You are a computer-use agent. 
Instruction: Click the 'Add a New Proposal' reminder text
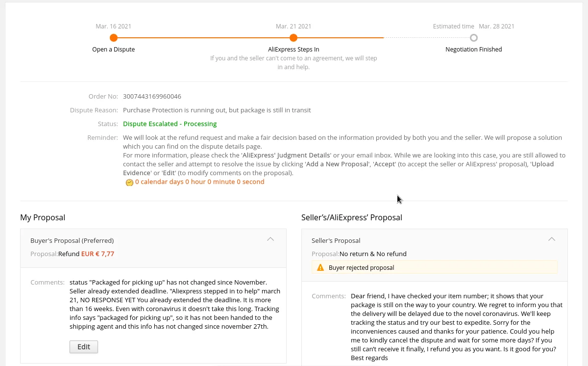[x=337, y=164]
